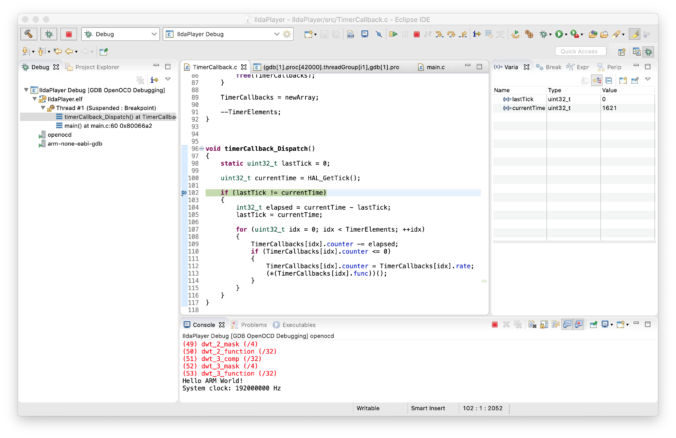Toggle breakpoint marker at line 102
Image resolution: width=676 pixels, height=438 pixels.
(185, 192)
